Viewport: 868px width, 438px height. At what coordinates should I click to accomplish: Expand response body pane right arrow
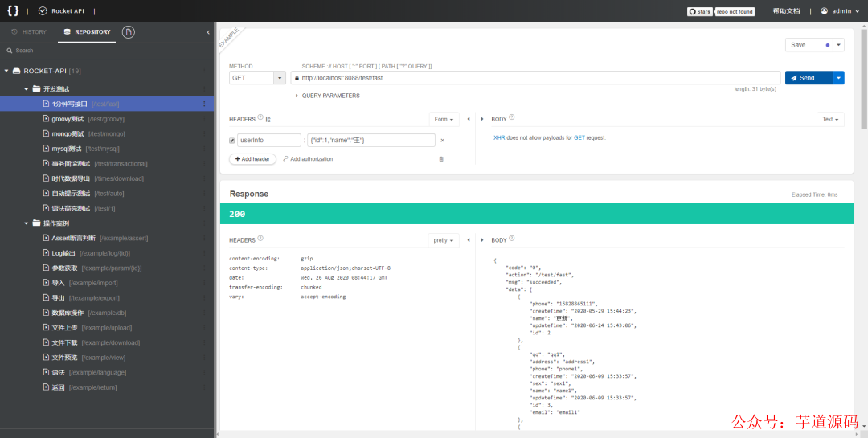tap(482, 240)
